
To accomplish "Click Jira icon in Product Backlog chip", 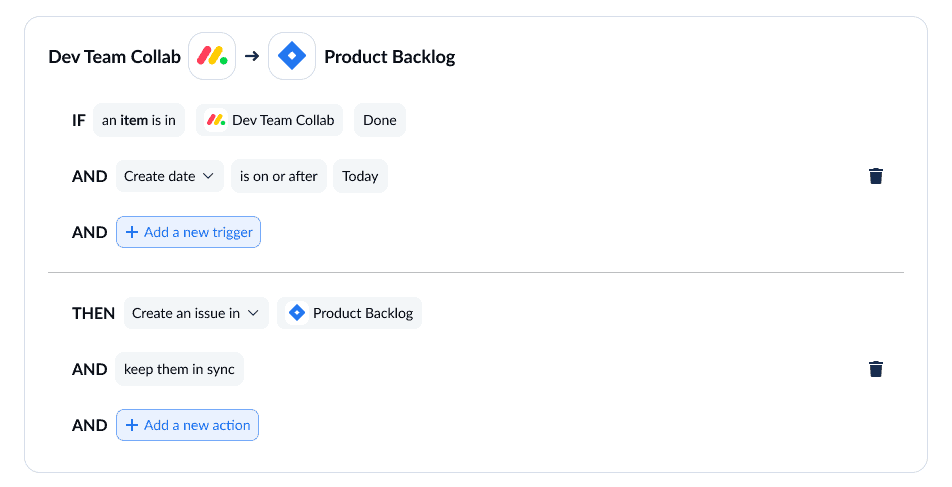I will click(x=296, y=313).
